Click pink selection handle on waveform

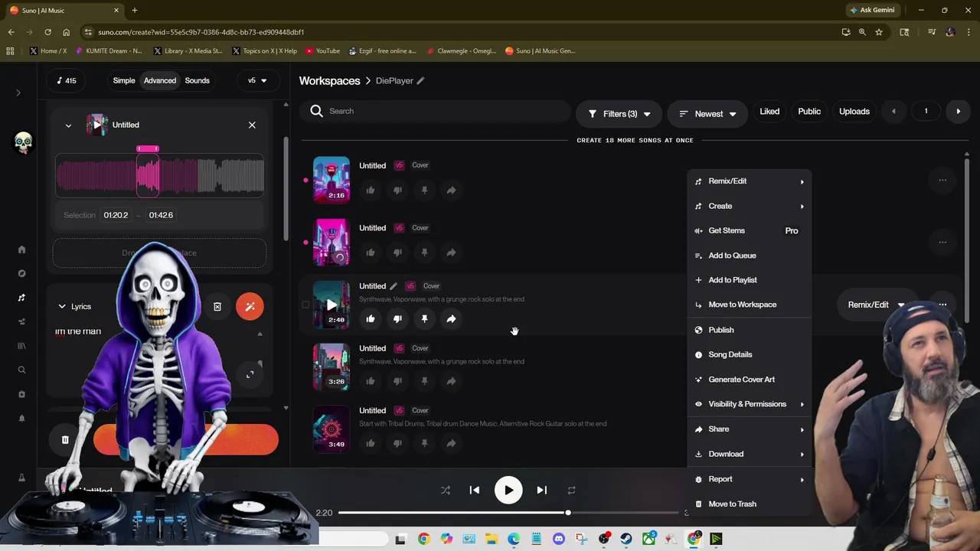point(148,148)
